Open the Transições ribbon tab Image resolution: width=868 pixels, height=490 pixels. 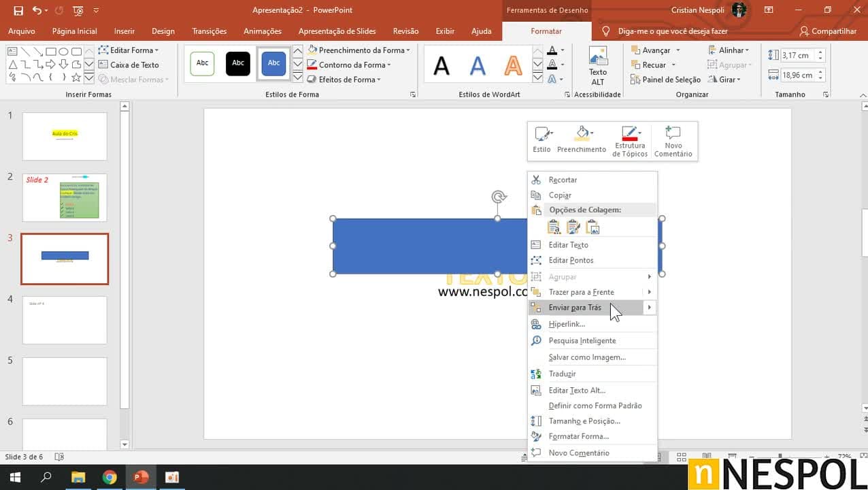coord(210,31)
